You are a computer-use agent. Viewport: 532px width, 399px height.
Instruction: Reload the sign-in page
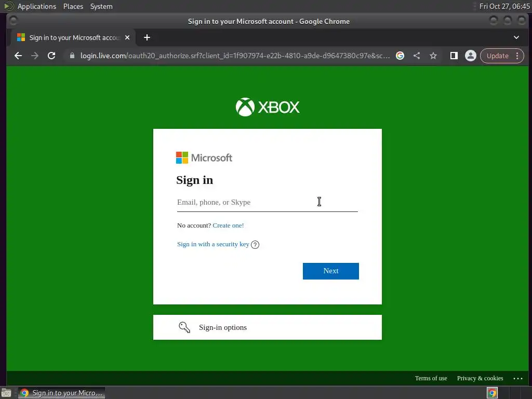(x=51, y=56)
